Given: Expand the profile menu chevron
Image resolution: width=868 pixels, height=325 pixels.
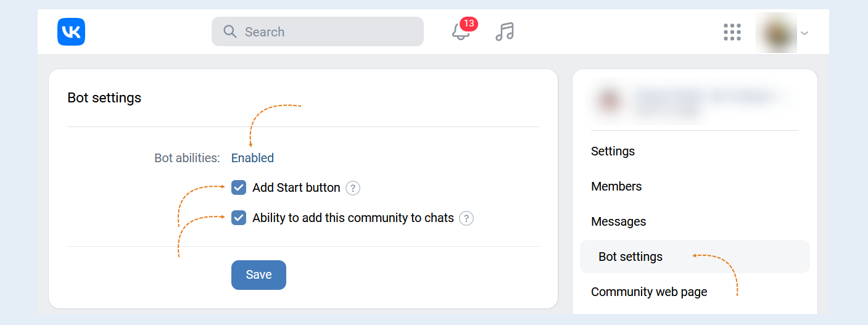Looking at the screenshot, I should tap(804, 33).
